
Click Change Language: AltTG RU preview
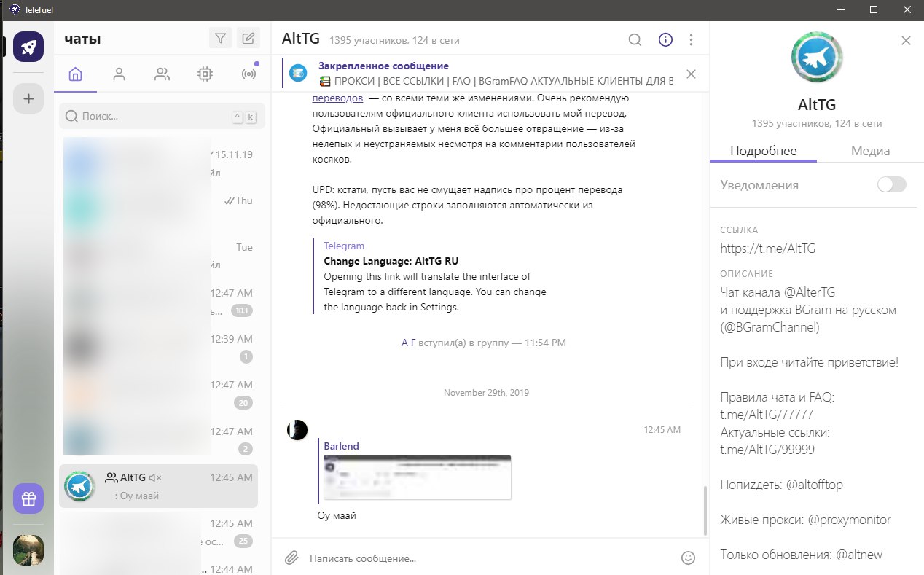[x=391, y=261]
